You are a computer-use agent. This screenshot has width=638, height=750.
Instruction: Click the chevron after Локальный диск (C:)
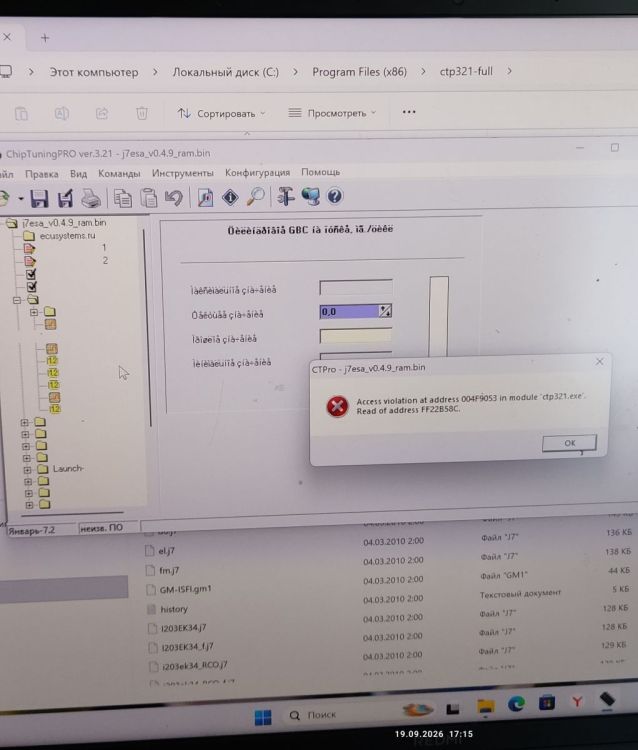[x=295, y=72]
